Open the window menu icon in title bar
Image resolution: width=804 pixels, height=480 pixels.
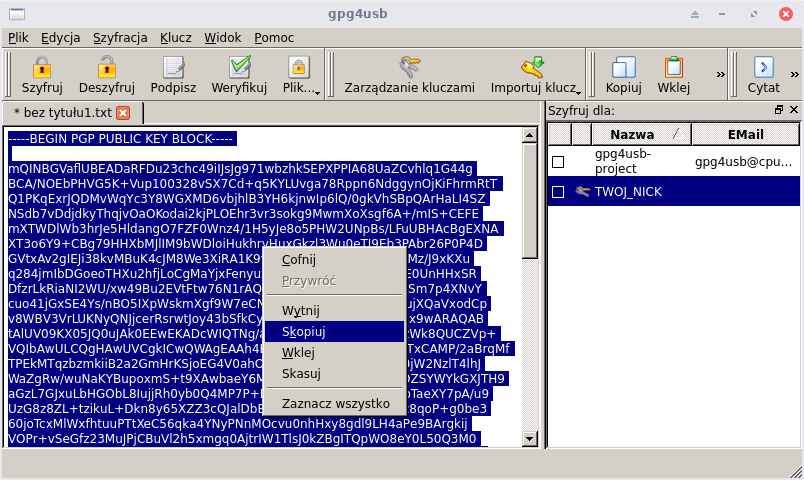point(17,14)
